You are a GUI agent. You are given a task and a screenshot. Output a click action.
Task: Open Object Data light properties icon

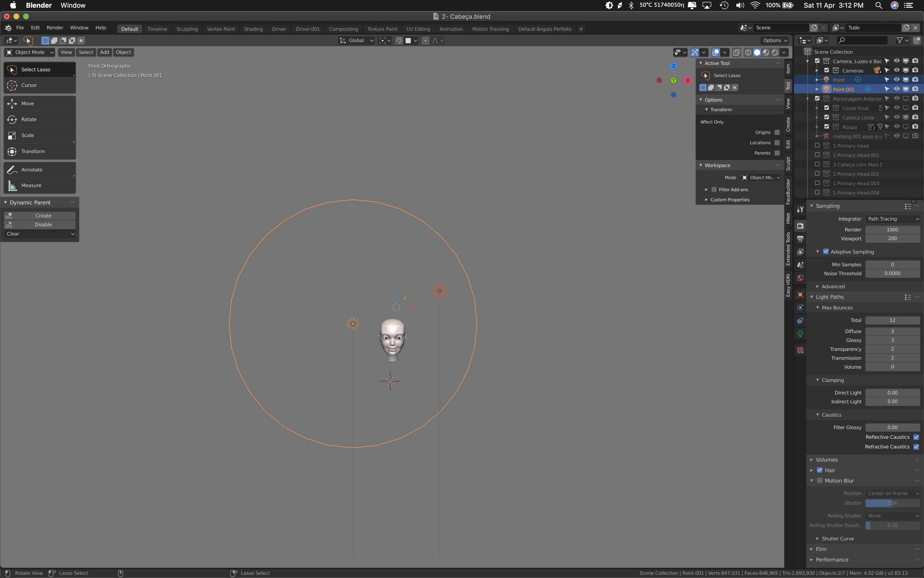(800, 334)
